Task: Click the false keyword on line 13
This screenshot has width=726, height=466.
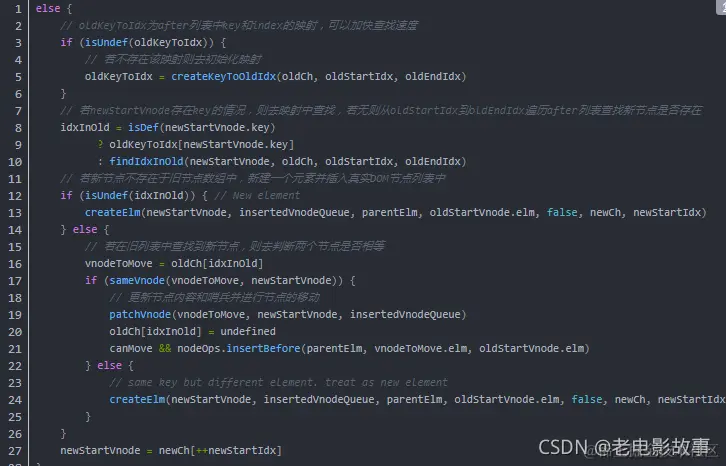Action: [562, 213]
